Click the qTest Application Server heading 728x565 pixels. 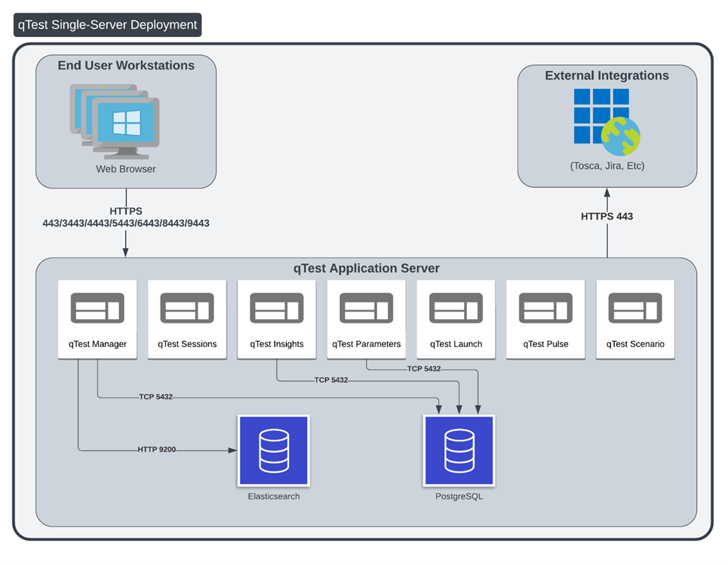click(x=367, y=269)
